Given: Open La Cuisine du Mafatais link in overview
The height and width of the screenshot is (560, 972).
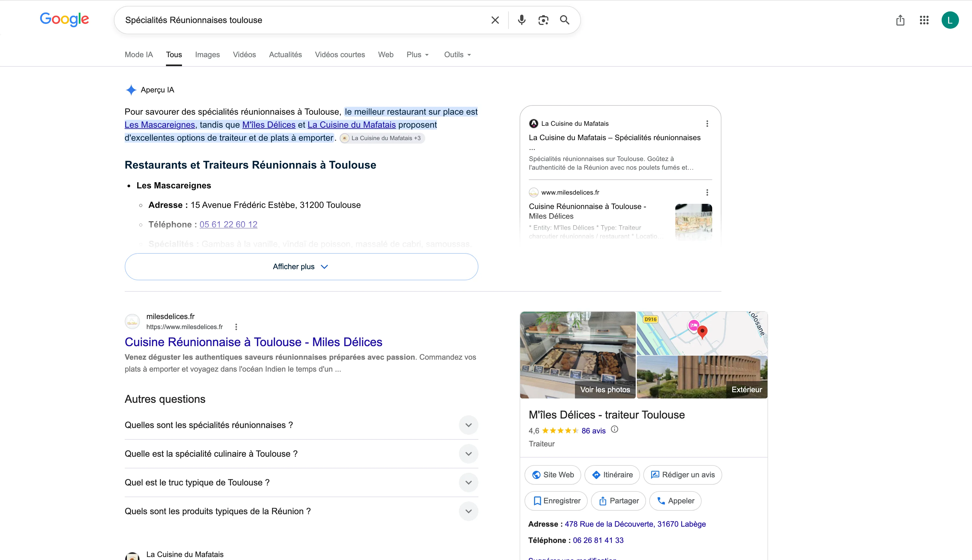Looking at the screenshot, I should [x=351, y=125].
